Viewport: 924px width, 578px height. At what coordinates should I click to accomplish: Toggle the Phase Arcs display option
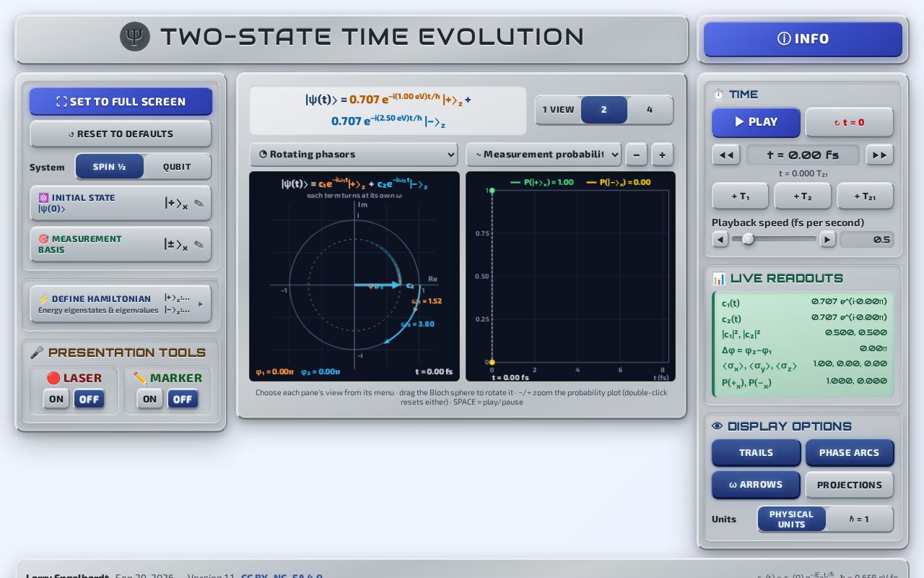[850, 452]
